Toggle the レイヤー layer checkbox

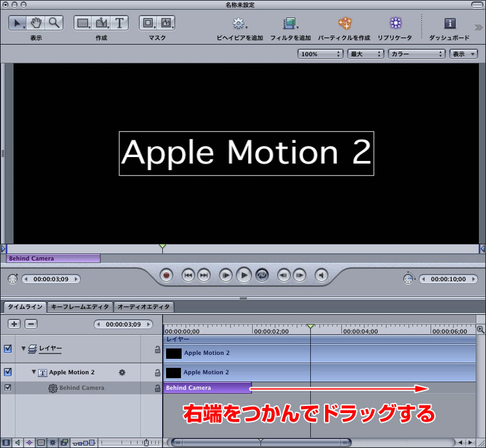[x=8, y=349]
